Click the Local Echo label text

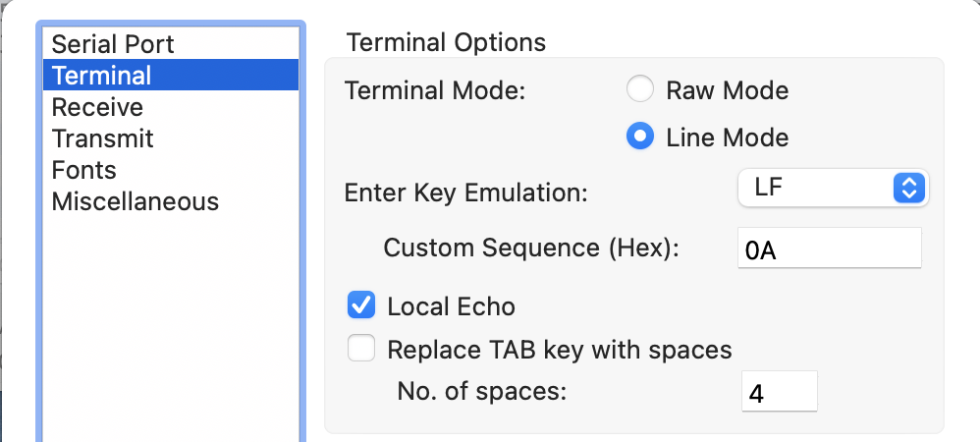point(451,306)
